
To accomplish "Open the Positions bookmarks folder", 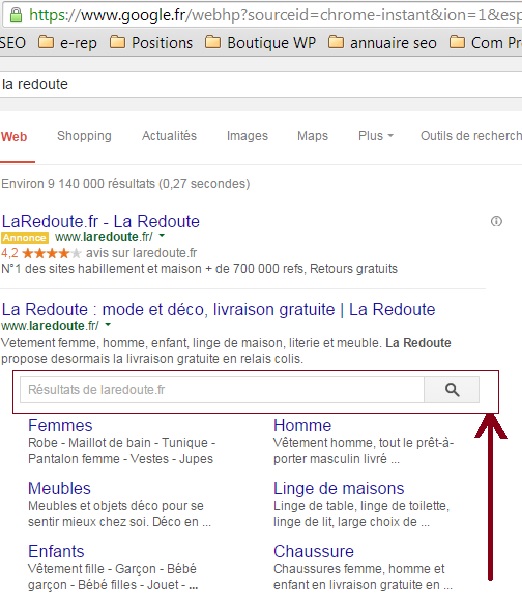I will (x=151, y=42).
